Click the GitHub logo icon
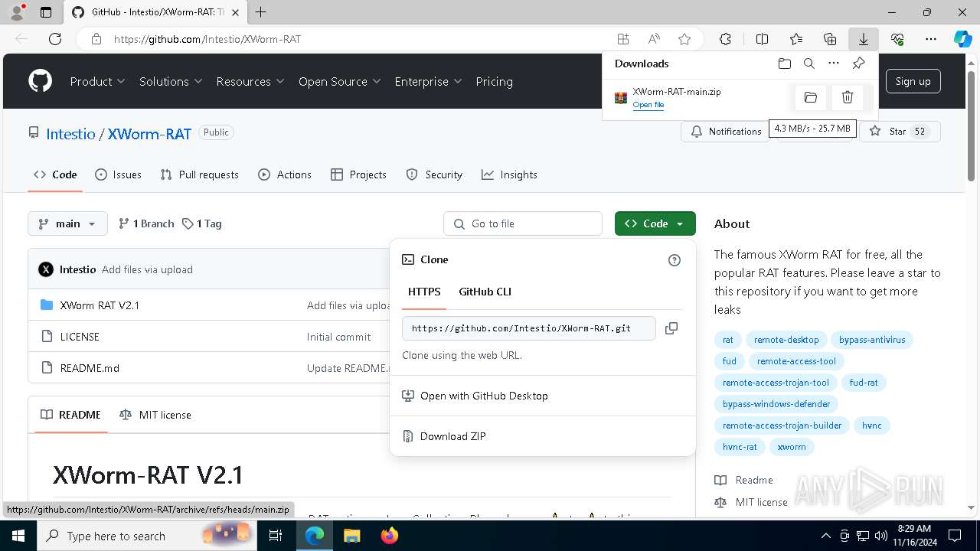Image resolution: width=980 pixels, height=551 pixels. pyautogui.click(x=40, y=81)
